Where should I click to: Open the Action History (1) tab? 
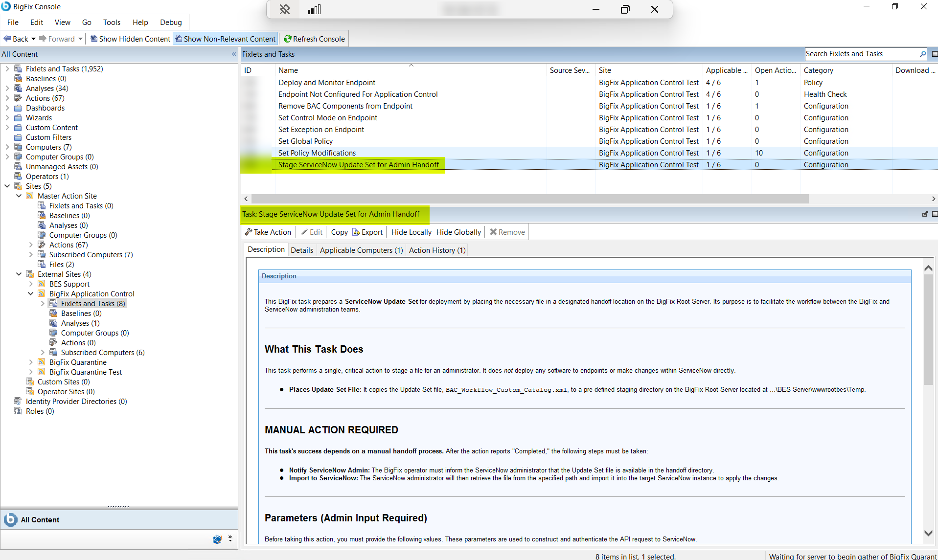pos(437,250)
